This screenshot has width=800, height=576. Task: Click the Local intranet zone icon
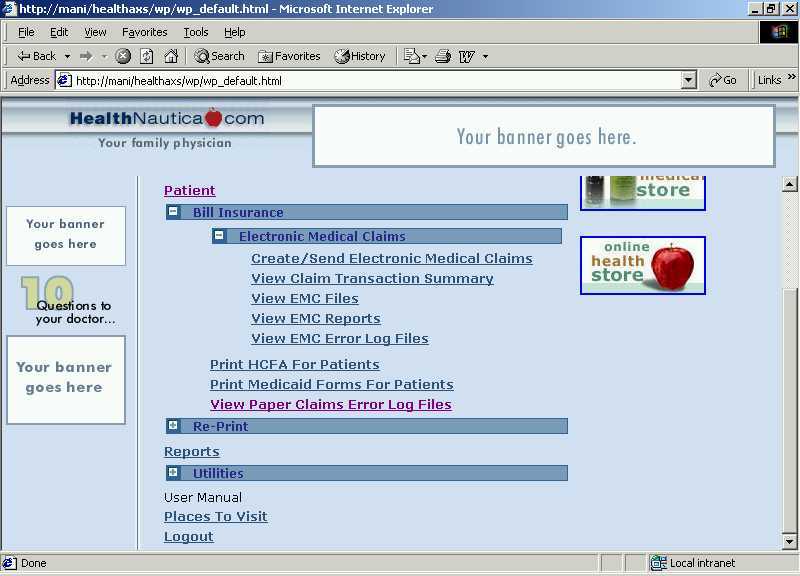click(658, 563)
